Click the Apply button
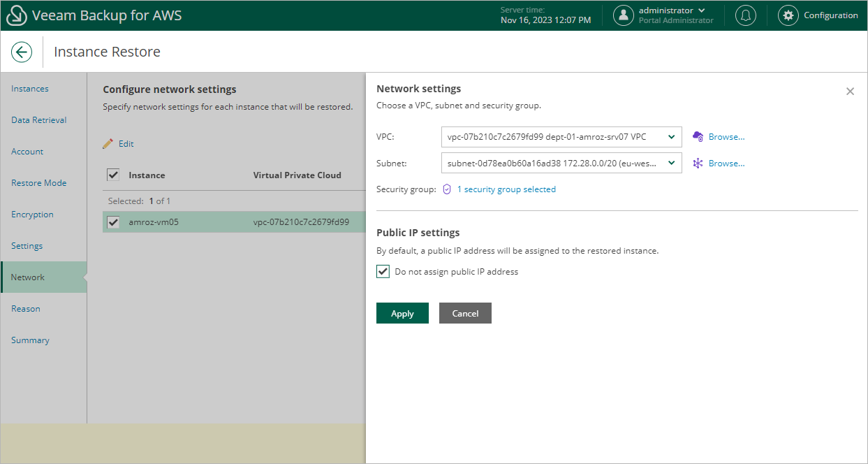The image size is (868, 464). (402, 313)
